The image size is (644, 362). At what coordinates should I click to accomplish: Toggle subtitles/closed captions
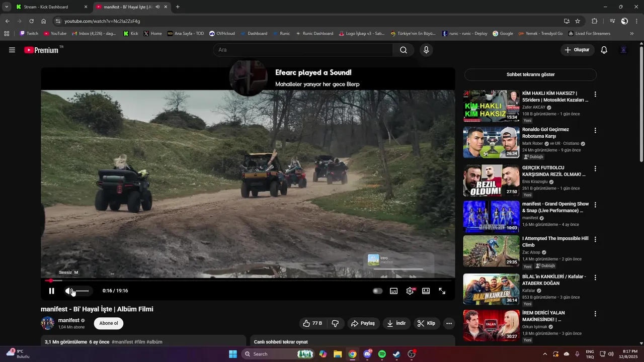coord(394,291)
